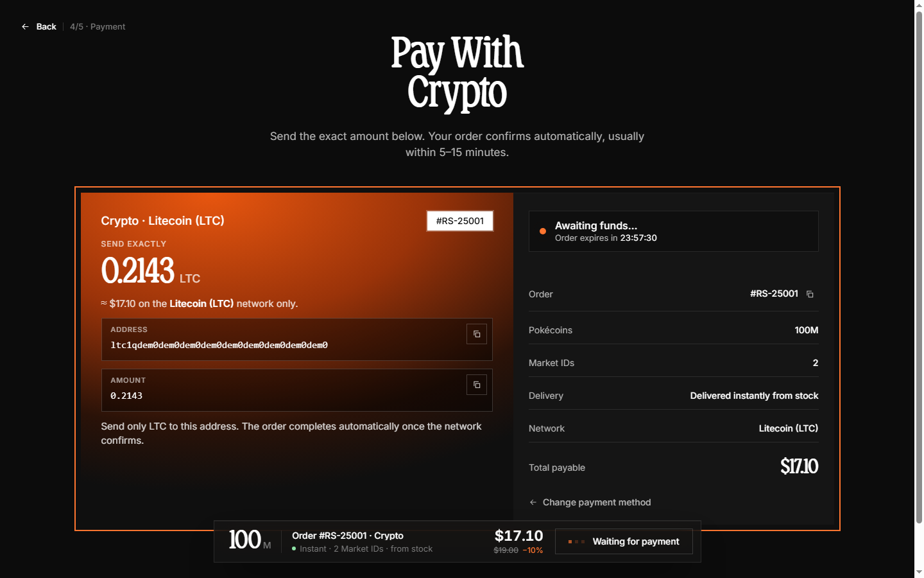Image resolution: width=924 pixels, height=578 pixels.
Task: Click the 'SEND EXACTLY' label
Action: [x=133, y=244]
